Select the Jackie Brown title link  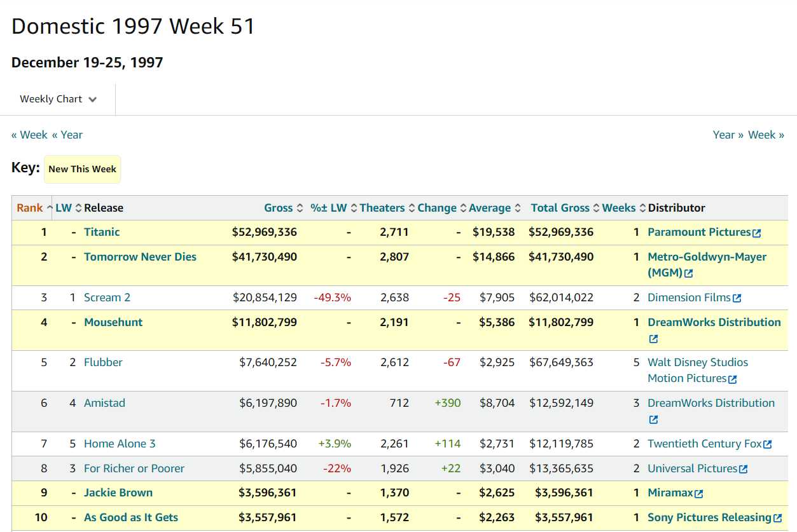coord(118,493)
